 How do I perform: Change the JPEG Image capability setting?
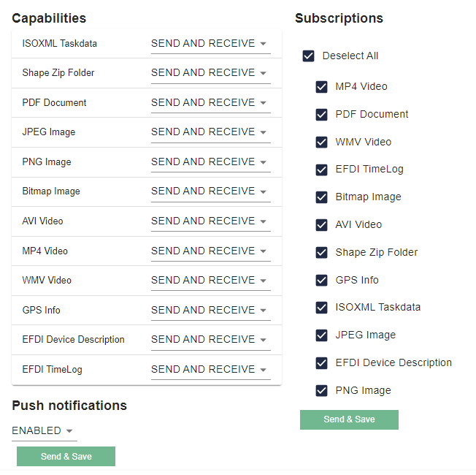click(x=211, y=132)
